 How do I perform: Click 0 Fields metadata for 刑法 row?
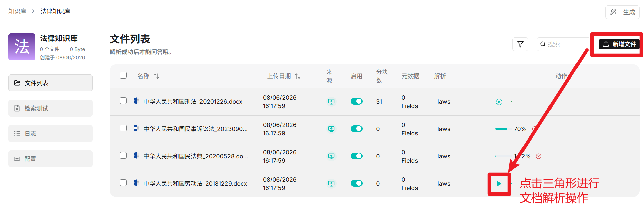coord(409,102)
